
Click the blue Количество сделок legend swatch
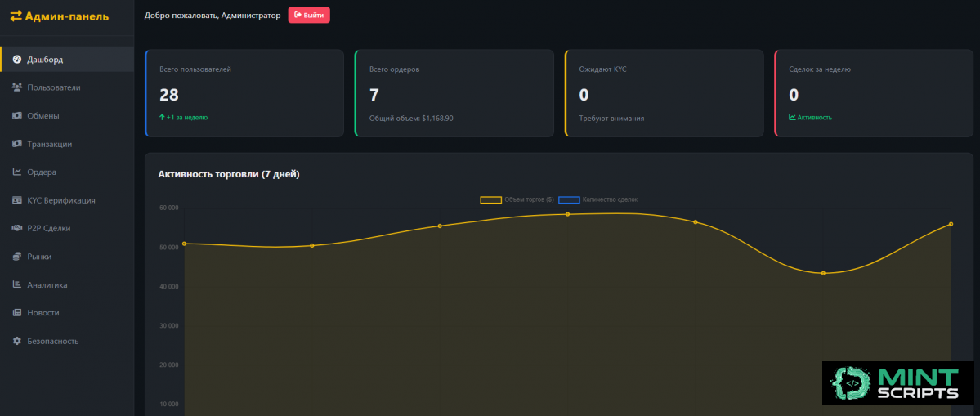click(x=569, y=200)
